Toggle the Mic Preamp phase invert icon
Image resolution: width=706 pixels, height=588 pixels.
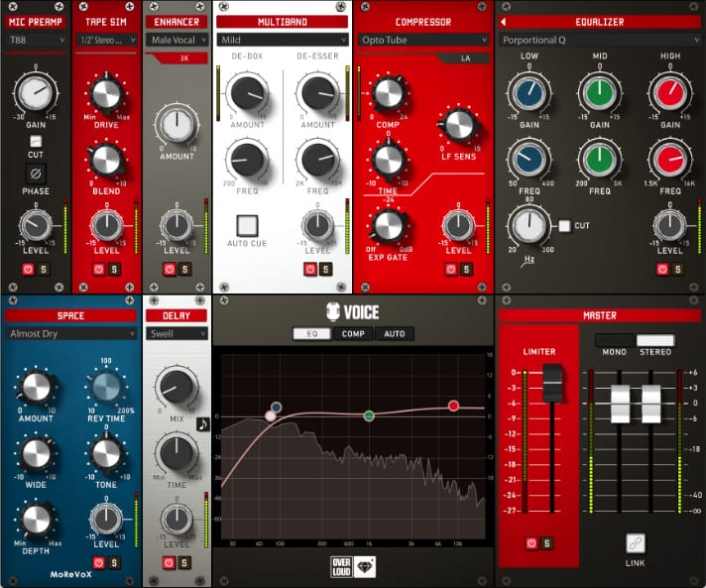pos(36,174)
